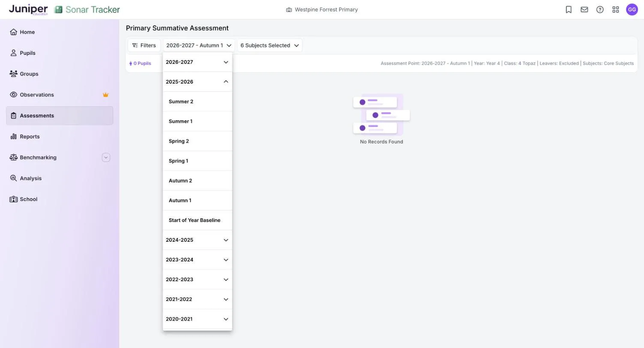This screenshot has height=348, width=644.
Task: Choose Spring 1 from the list
Action: pyautogui.click(x=197, y=161)
